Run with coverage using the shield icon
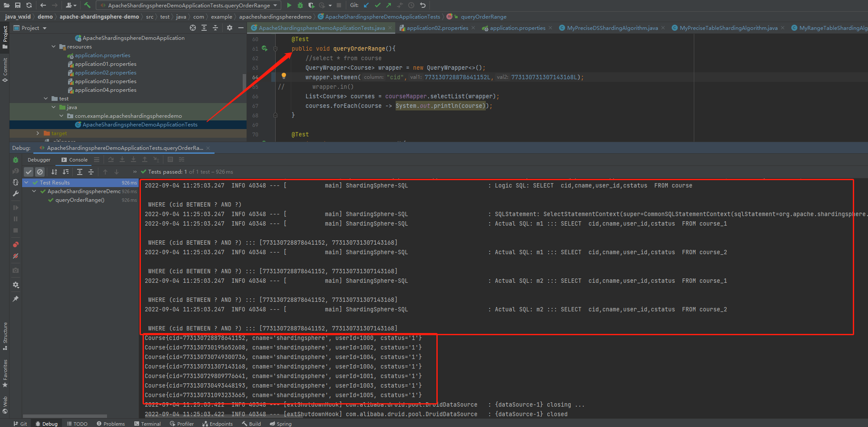 pos(311,5)
